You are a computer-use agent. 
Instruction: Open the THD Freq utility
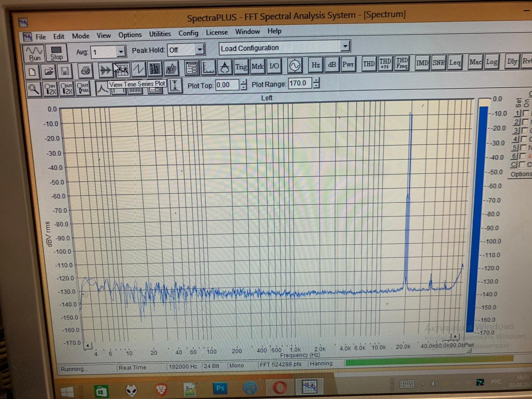[x=401, y=63]
